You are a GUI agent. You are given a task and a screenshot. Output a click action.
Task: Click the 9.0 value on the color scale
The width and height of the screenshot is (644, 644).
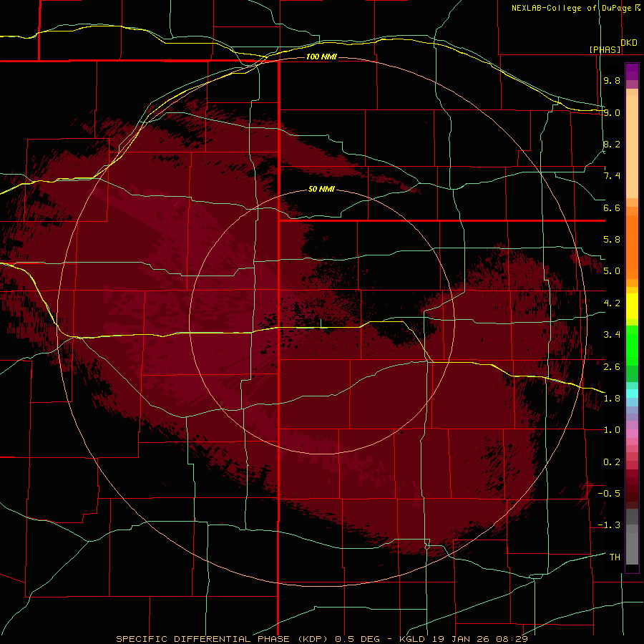point(612,112)
